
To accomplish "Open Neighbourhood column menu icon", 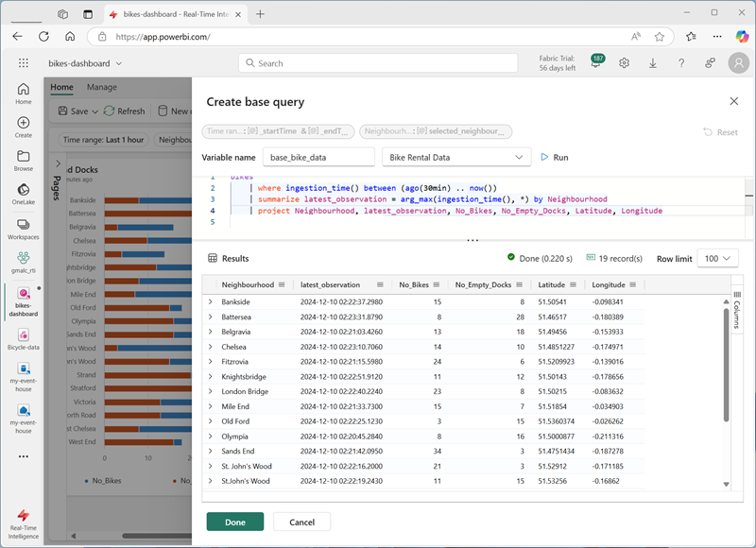I will coord(282,284).
